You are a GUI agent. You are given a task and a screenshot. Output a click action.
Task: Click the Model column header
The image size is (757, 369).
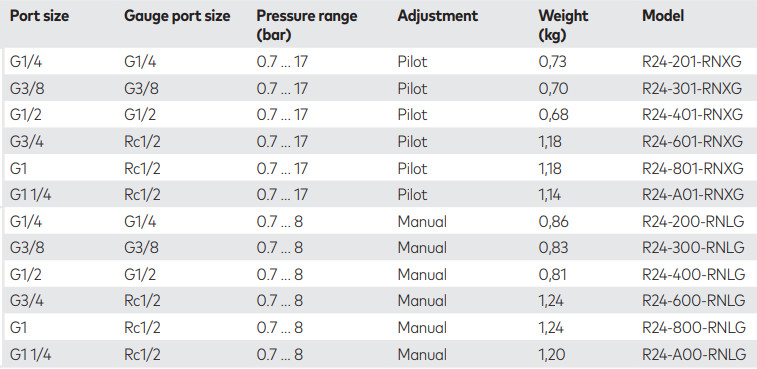(663, 16)
